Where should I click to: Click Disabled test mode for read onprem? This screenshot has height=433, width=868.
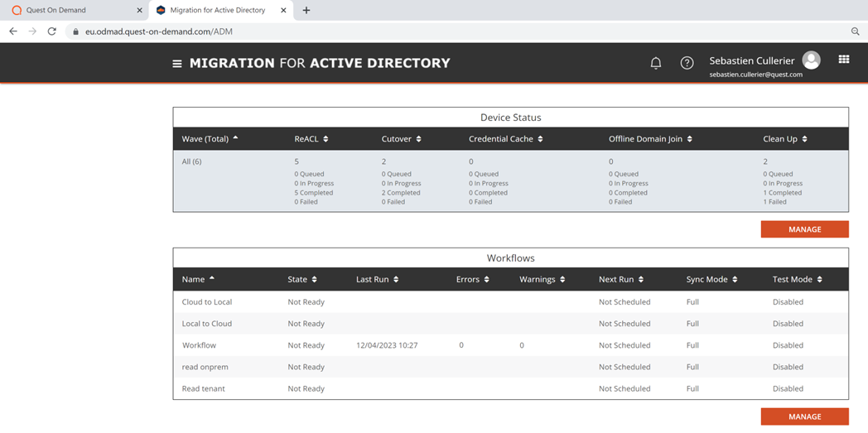(788, 367)
